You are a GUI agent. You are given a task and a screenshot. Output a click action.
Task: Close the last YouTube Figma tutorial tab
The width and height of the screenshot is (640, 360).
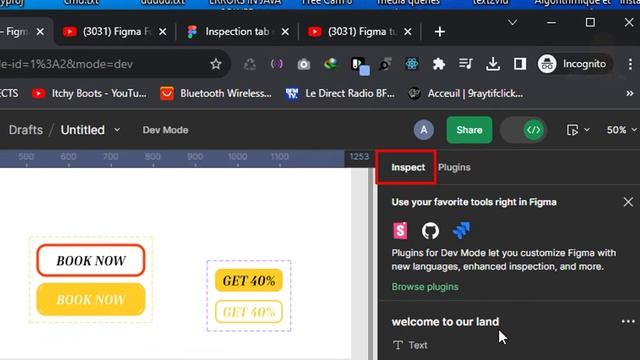(x=408, y=31)
